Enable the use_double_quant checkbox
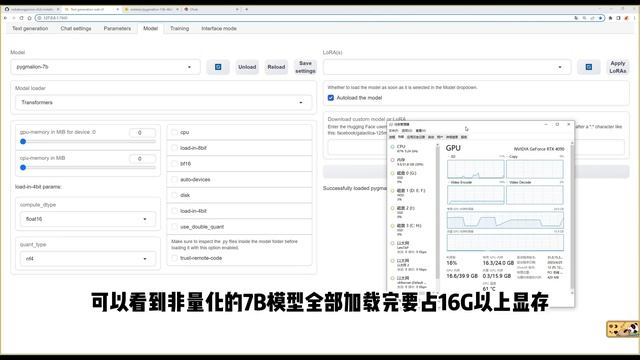Screen dimensions: 640x360 (x=175, y=227)
